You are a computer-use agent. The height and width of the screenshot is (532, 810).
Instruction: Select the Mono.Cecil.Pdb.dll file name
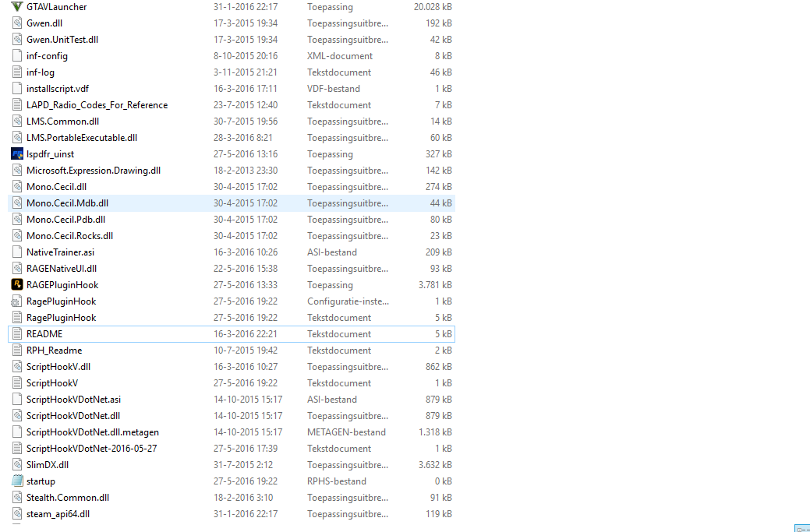[66, 220]
